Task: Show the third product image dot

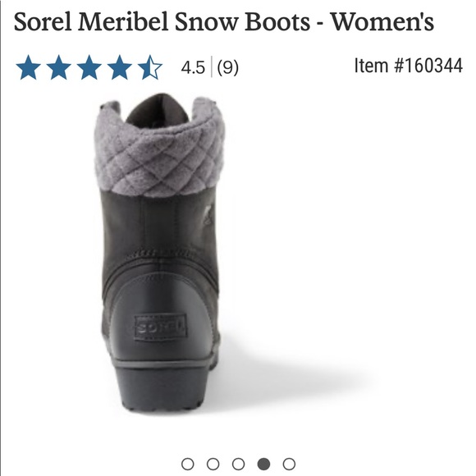Action: tap(238, 464)
